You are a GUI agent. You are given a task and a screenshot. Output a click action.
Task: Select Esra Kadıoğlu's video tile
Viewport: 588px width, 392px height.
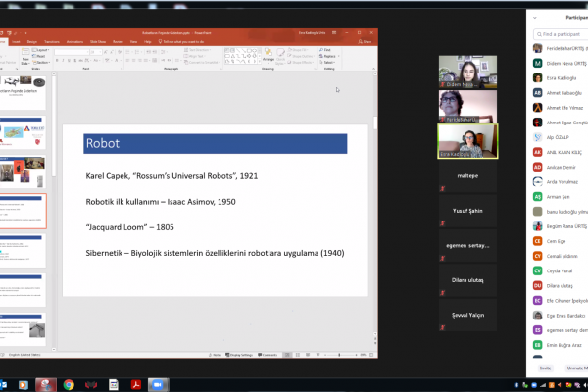click(x=467, y=141)
